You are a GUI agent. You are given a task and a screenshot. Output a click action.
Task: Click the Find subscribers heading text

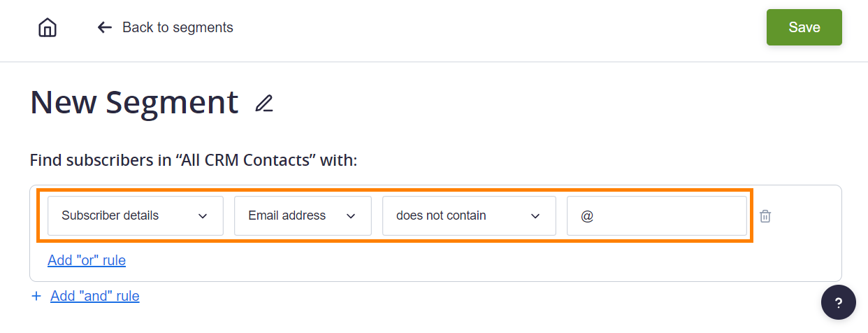[194, 160]
